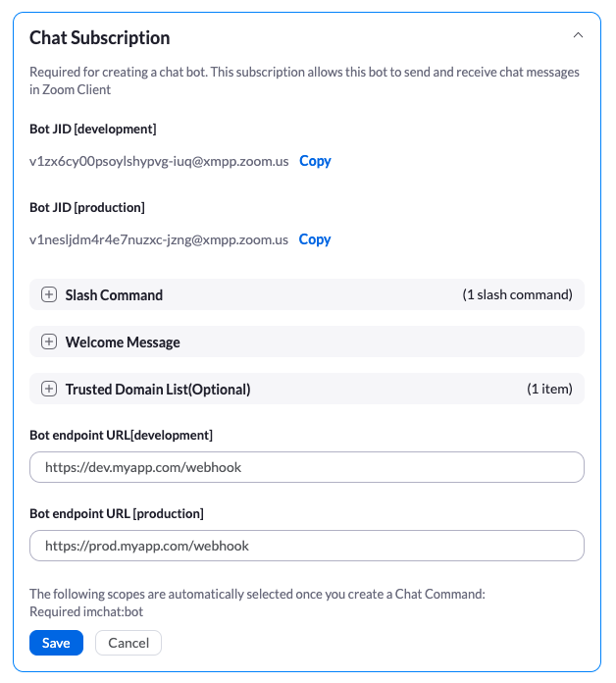Image resolution: width=616 pixels, height=683 pixels.
Task: Click the 'Bot endpoint URL[development]' label
Action: (121, 435)
